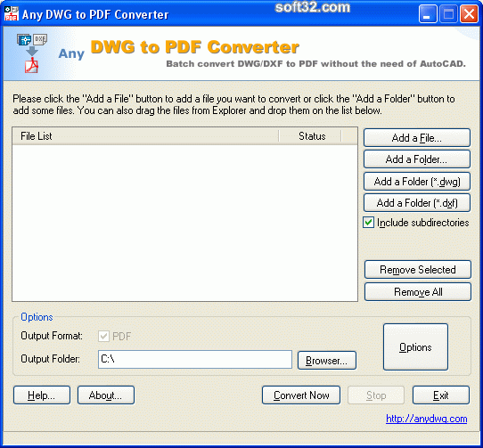This screenshot has height=448, width=483.
Task: Click the Output Folder path field
Action: [x=195, y=359]
